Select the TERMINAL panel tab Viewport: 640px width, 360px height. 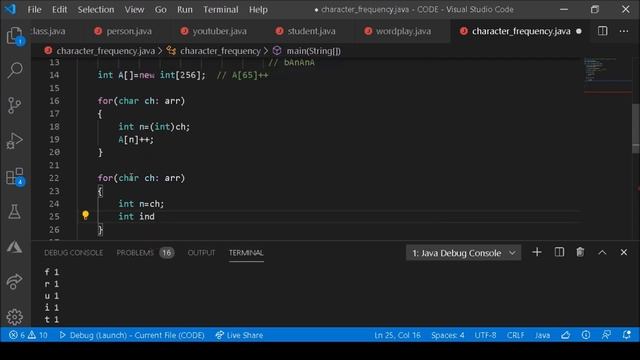pyautogui.click(x=246, y=253)
